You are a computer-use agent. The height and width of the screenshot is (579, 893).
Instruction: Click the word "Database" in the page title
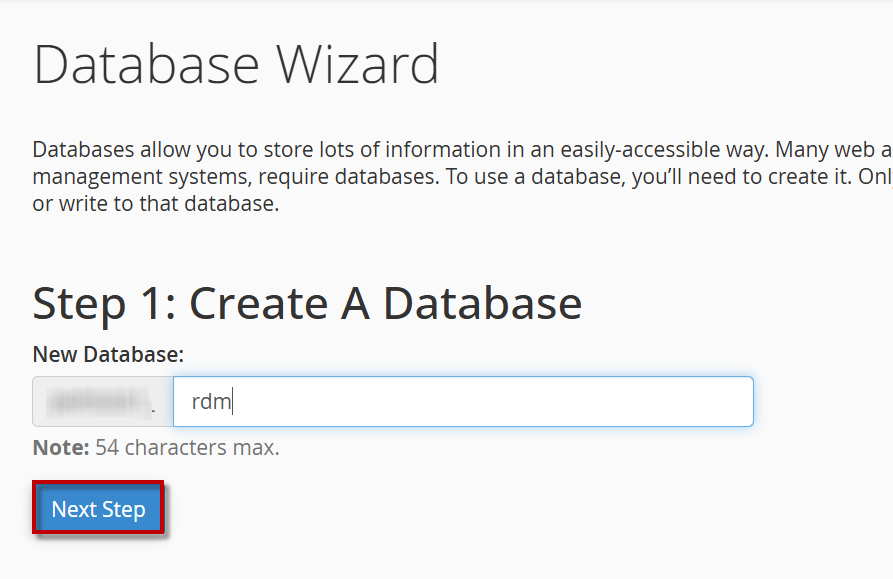tap(146, 65)
